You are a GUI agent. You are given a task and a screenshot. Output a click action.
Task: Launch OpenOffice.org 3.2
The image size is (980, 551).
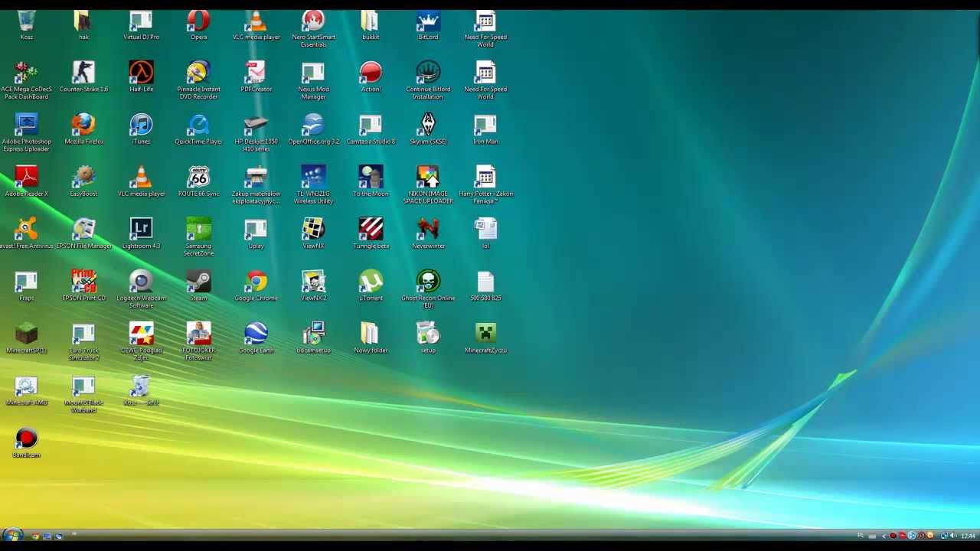coord(313,129)
